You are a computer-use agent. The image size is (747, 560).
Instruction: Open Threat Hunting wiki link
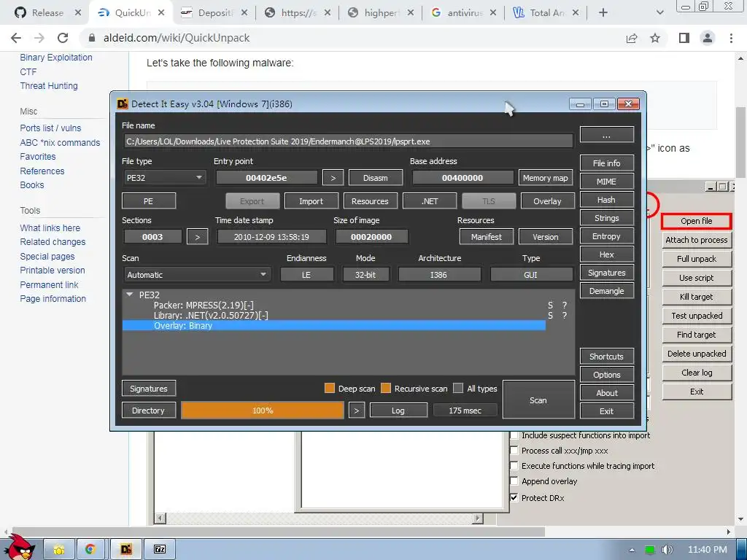(x=49, y=86)
